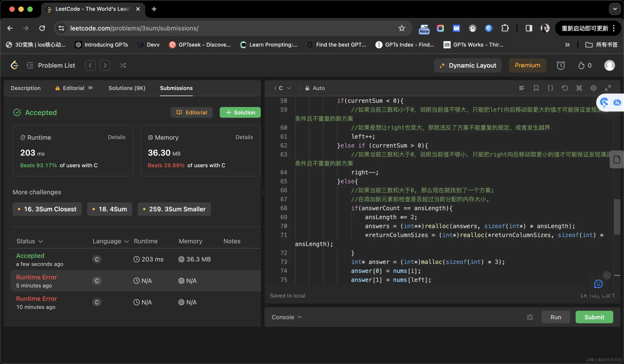
Task: Expand the Console panel
Action: [286, 317]
